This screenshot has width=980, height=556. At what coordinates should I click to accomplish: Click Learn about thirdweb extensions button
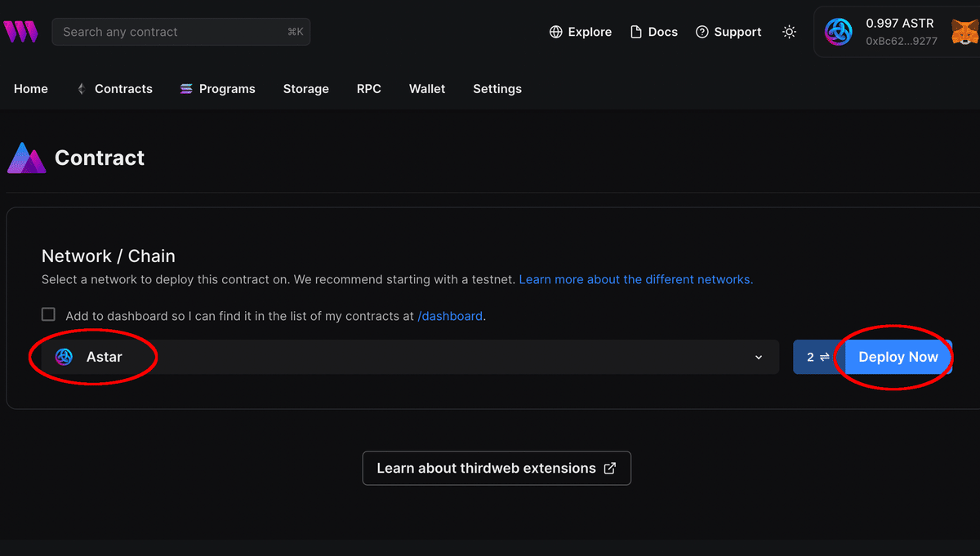[497, 468]
